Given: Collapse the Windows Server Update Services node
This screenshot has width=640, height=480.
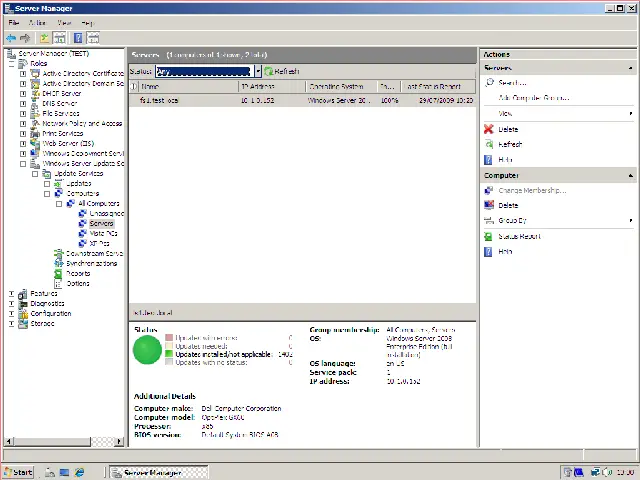Looking at the screenshot, I should click(x=23, y=164).
